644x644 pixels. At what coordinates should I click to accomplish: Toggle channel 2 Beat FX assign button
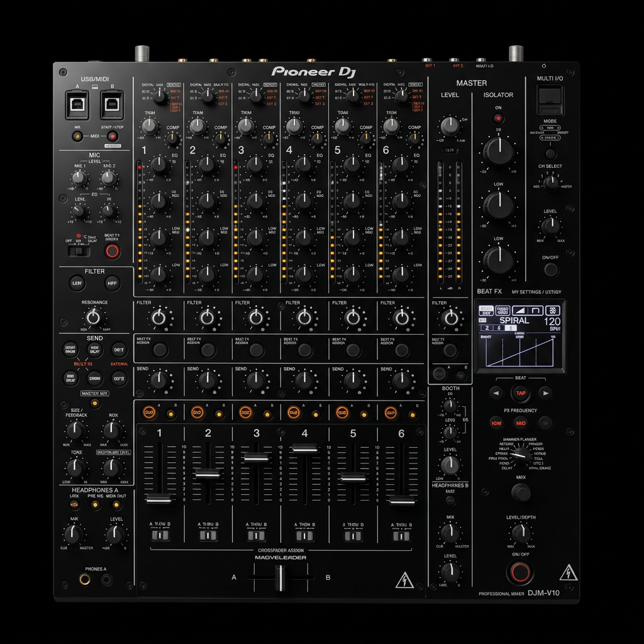208,350
